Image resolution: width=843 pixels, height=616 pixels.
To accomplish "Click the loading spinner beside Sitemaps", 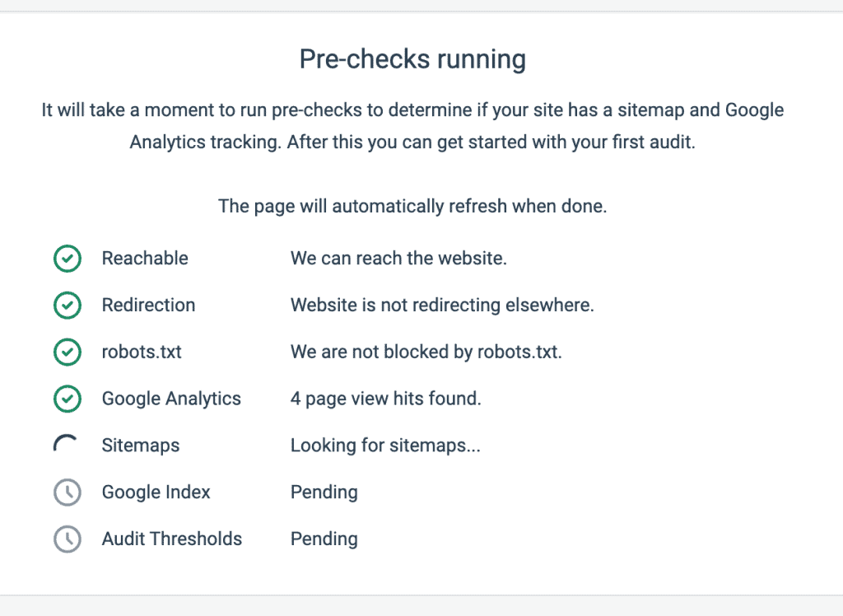I will [66, 445].
